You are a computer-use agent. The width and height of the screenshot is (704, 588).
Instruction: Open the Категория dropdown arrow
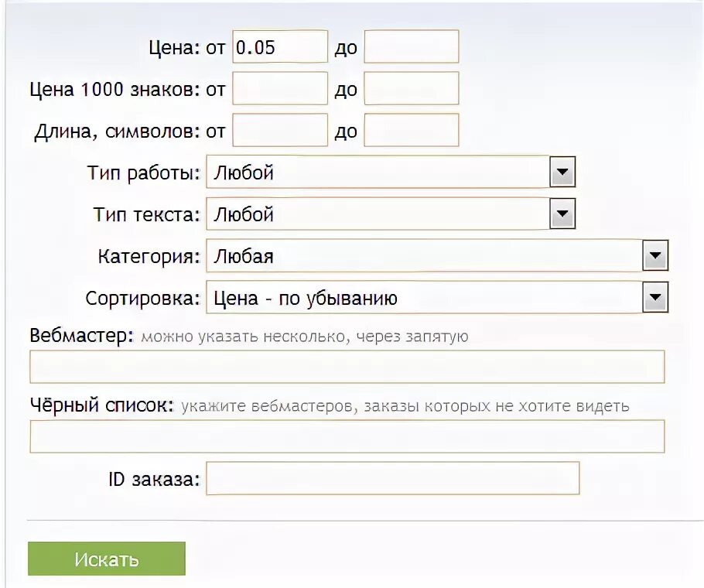(x=655, y=255)
